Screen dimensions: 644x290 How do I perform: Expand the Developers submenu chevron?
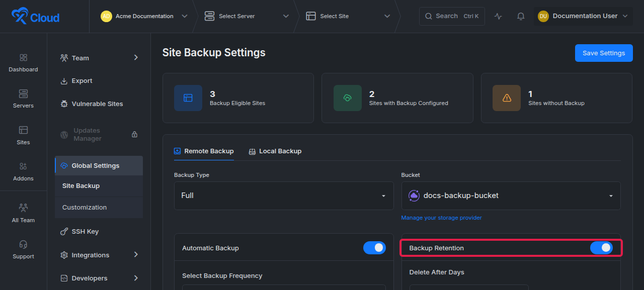pos(136,278)
